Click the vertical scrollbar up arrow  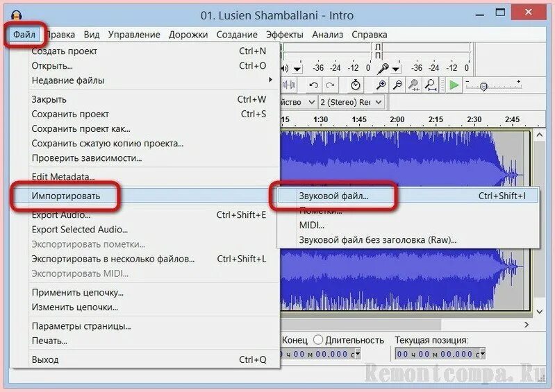539,135
